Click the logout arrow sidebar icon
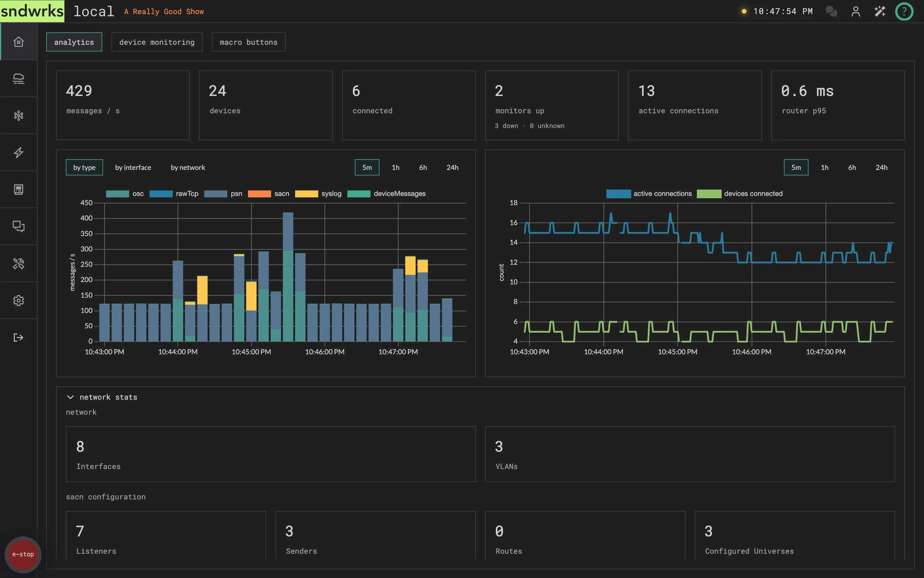Viewport: 924px width, 578px height. click(18, 338)
